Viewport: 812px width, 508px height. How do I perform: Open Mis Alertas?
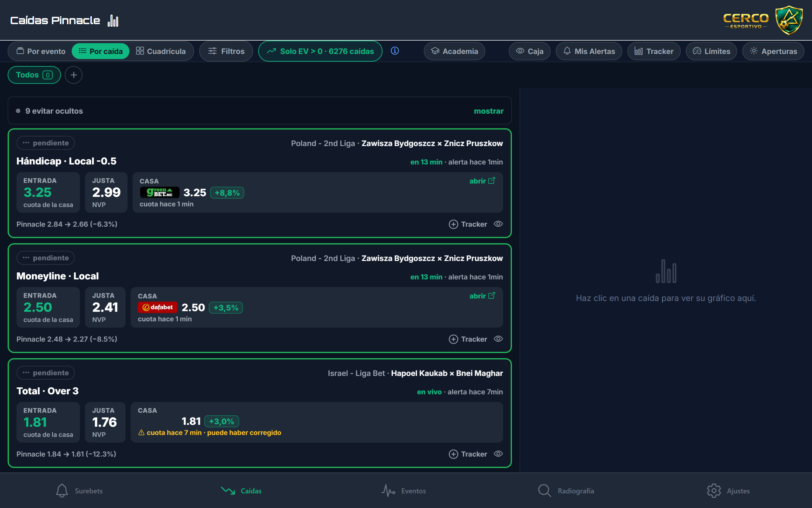(589, 51)
